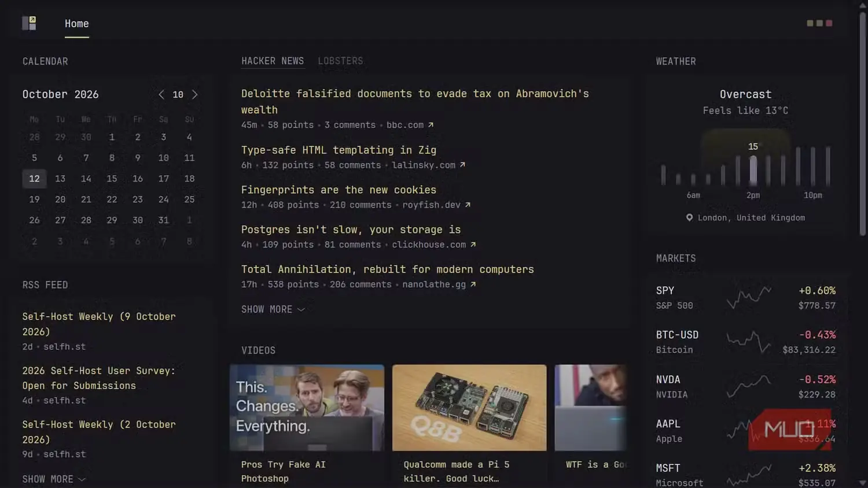Open Postgres isn't slow article

point(351,230)
